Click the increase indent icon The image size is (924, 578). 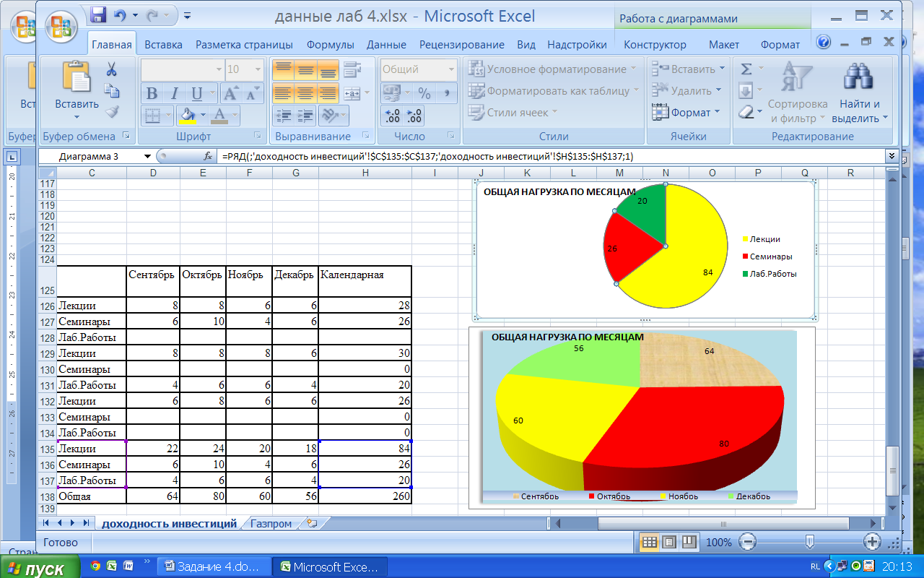306,115
